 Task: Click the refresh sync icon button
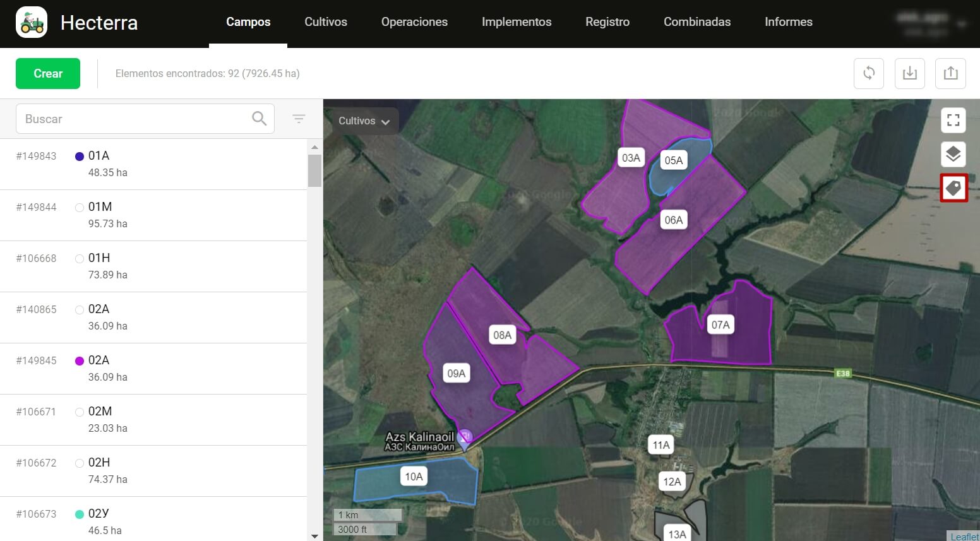869,73
